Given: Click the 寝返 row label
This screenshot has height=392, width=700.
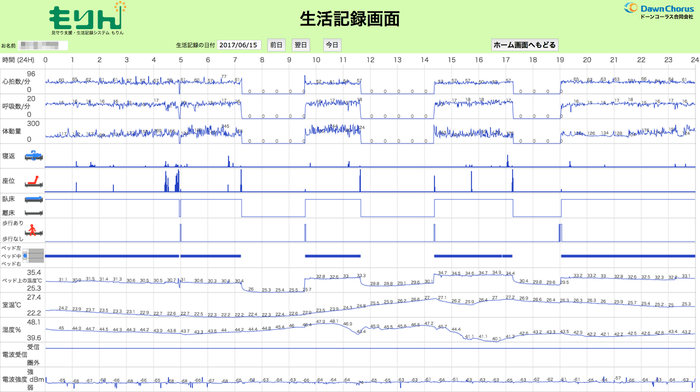Looking at the screenshot, I should tap(8, 156).
